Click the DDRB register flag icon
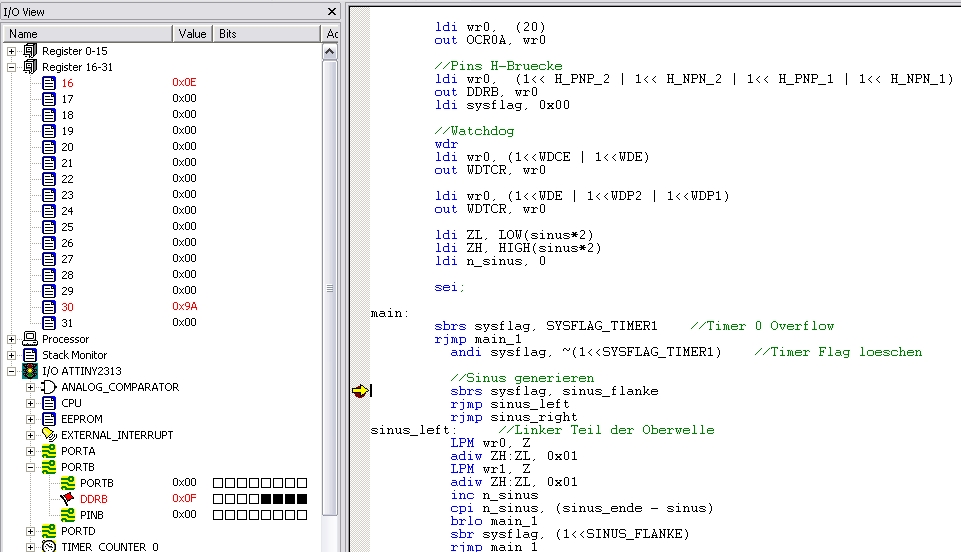Screen dimensions: 961x552 click(x=67, y=499)
